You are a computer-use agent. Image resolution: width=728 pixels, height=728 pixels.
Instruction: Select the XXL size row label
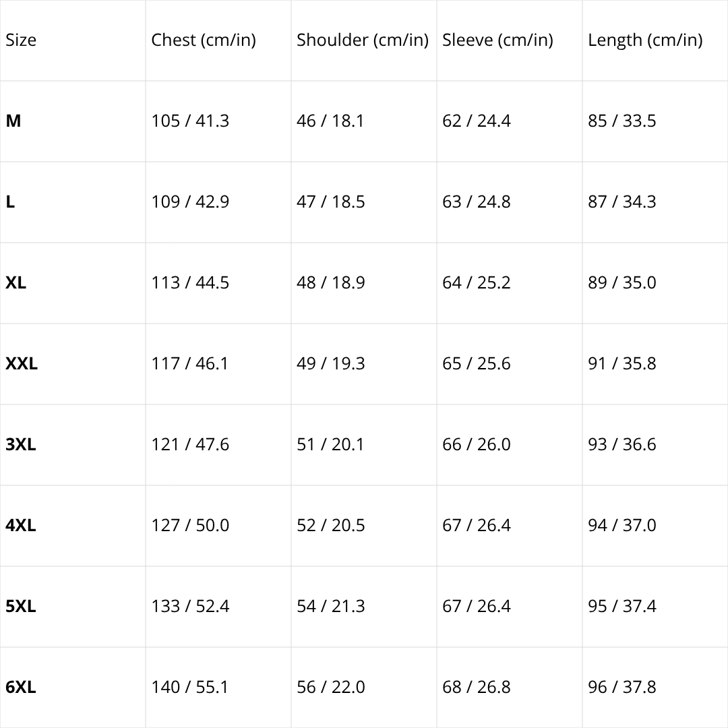pyautogui.click(x=22, y=364)
